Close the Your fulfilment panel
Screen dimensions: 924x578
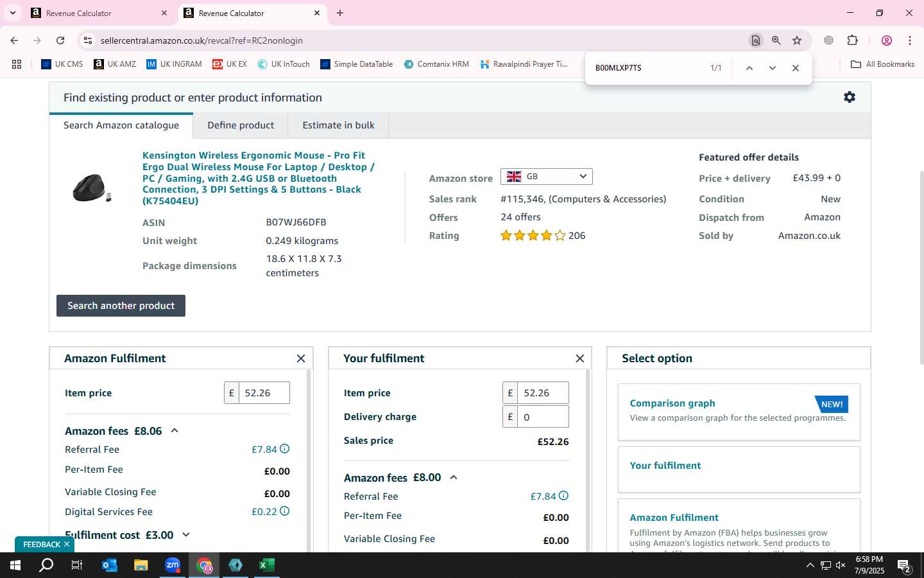(x=580, y=358)
